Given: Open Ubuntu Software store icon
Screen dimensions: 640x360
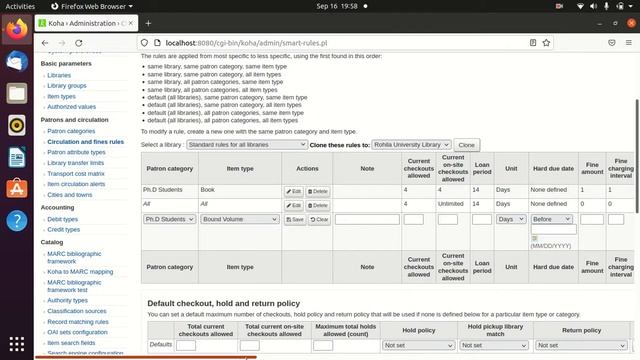Looking at the screenshot, I should coord(17,189).
